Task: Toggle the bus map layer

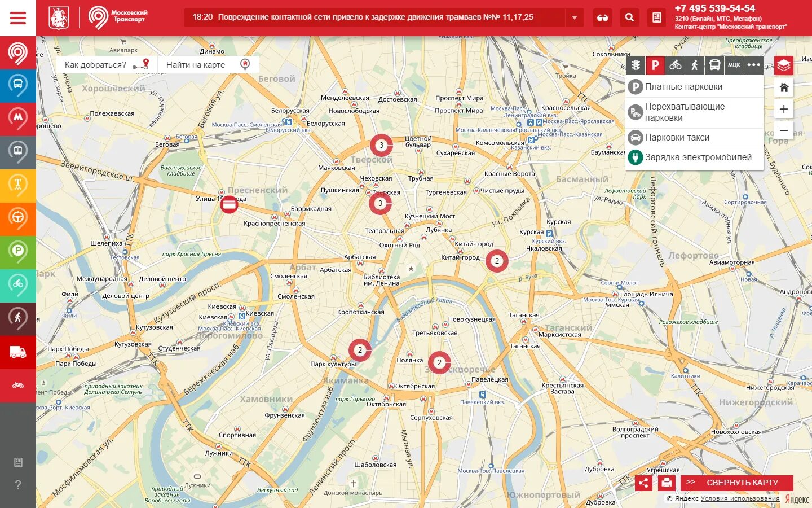Action: pyautogui.click(x=714, y=65)
